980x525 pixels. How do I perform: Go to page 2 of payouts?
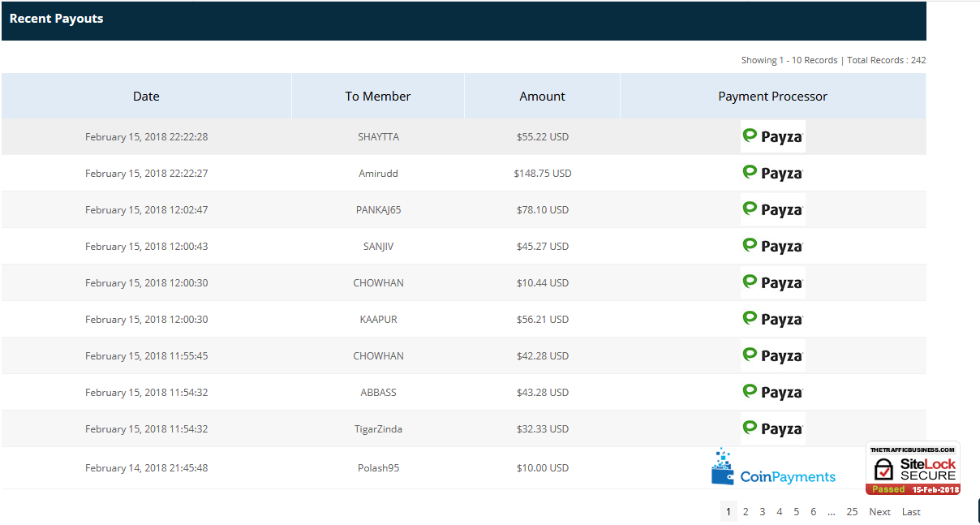746,512
